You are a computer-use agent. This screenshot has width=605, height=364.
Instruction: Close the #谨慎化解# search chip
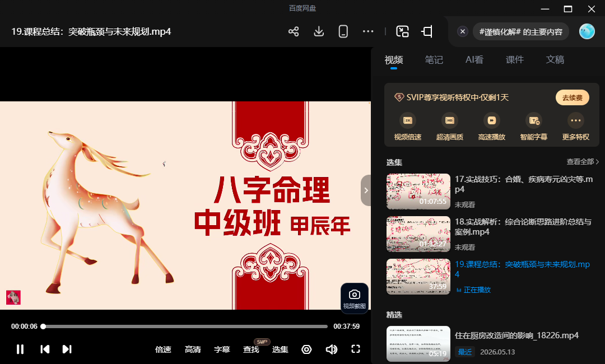[x=463, y=31]
